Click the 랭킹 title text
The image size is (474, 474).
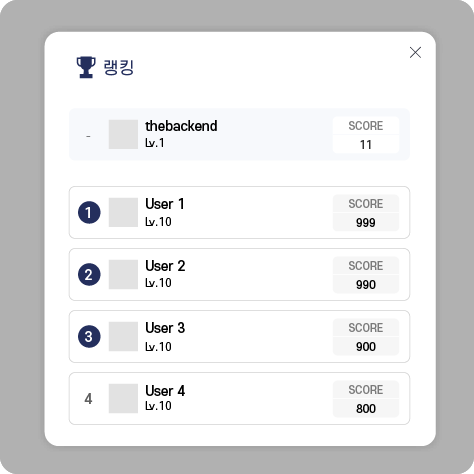pos(119,67)
